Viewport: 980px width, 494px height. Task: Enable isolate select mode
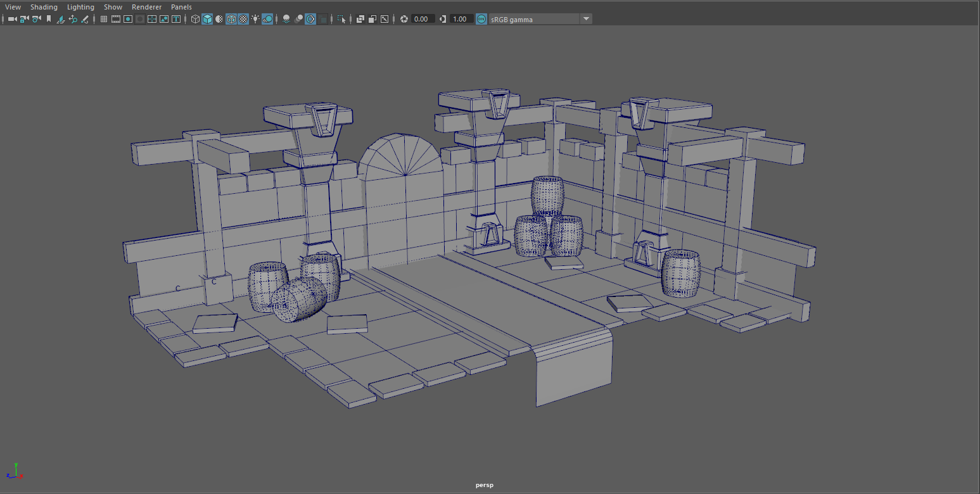click(340, 19)
